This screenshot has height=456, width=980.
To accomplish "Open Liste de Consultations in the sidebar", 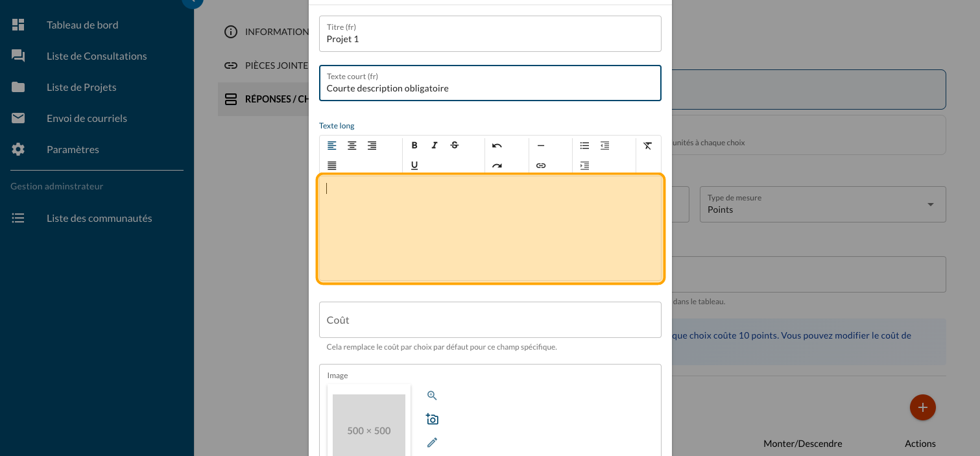I will pos(97,56).
